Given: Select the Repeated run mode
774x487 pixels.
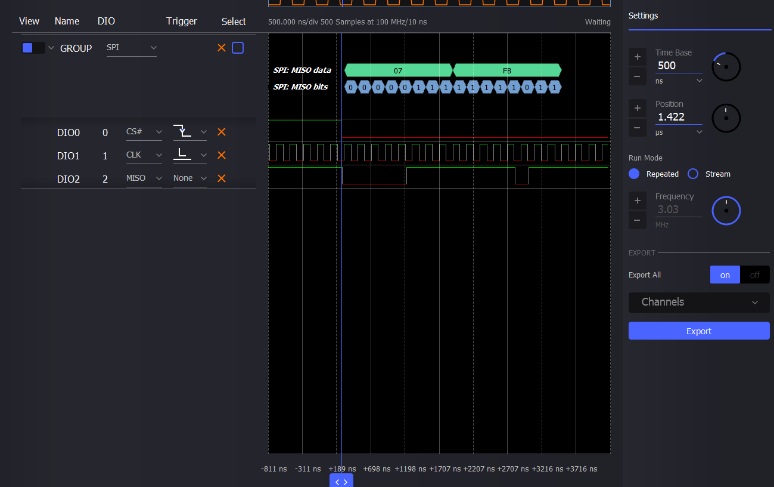Looking at the screenshot, I should pyautogui.click(x=634, y=174).
